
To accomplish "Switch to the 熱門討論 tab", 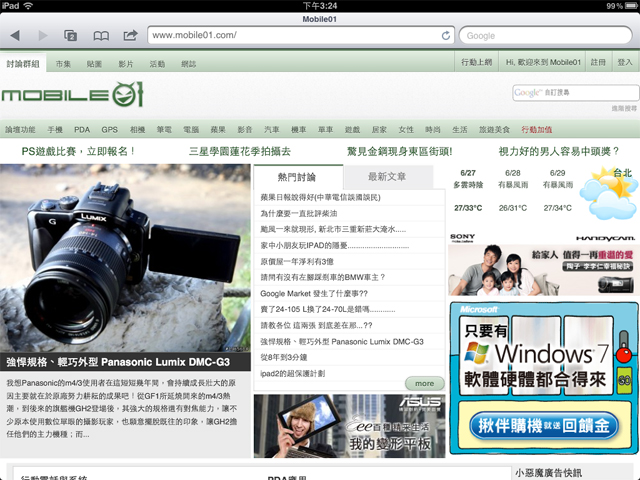I will (298, 177).
